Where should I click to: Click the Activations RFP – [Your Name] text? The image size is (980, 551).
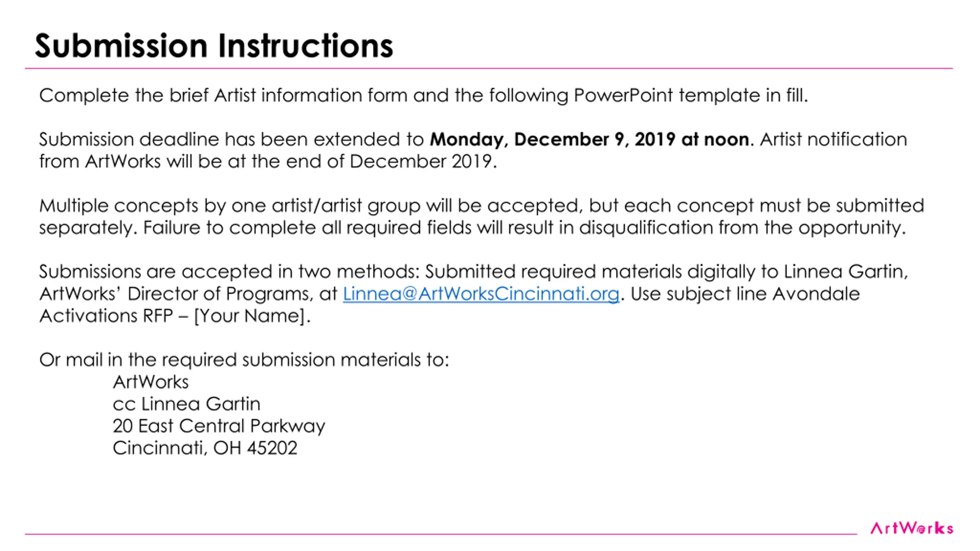(175, 316)
